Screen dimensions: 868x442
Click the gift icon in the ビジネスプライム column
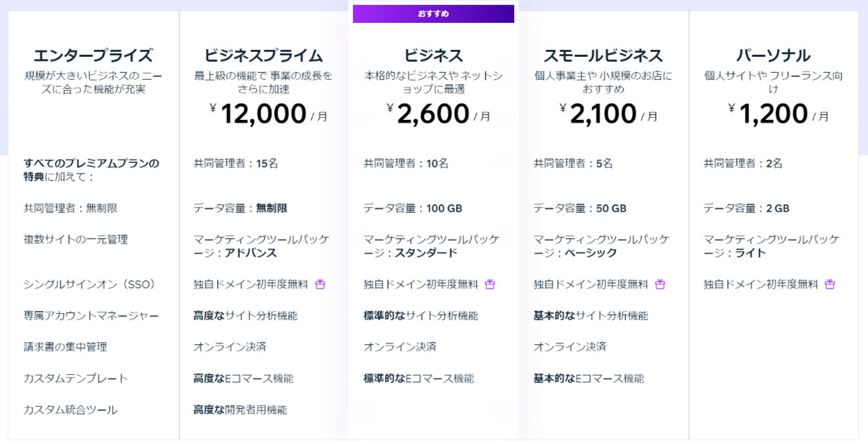pos(320,284)
